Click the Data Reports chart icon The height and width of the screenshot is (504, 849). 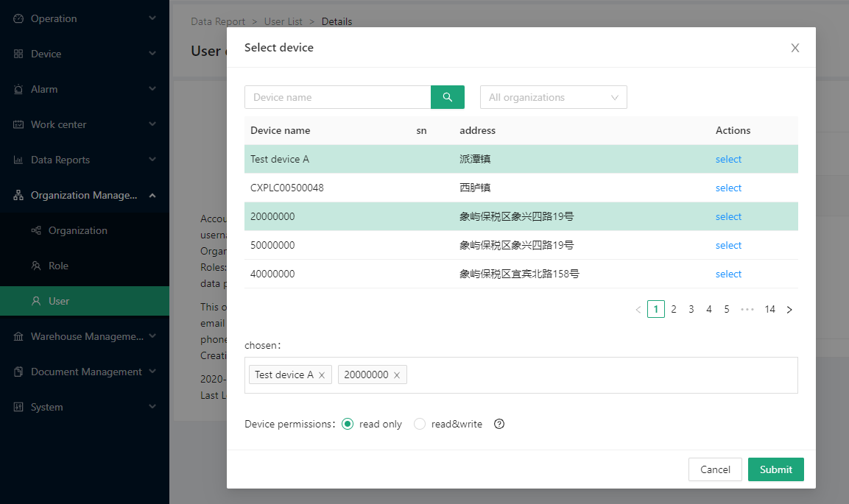pos(18,160)
